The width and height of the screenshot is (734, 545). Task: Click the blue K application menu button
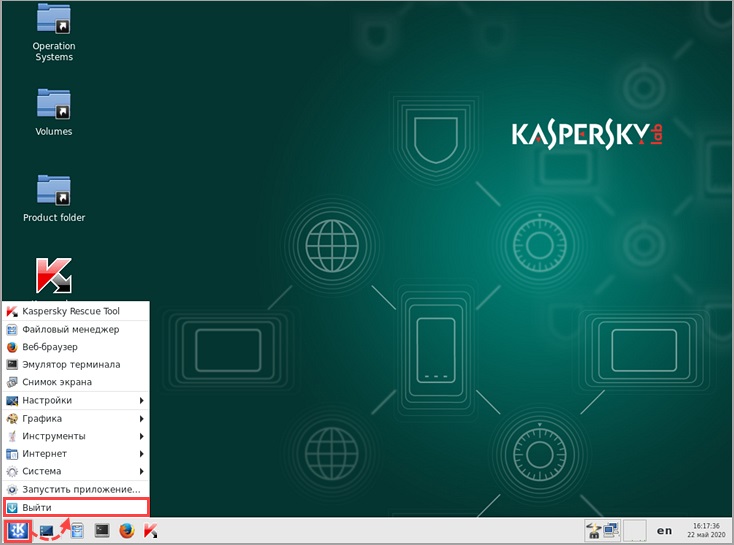(18, 530)
